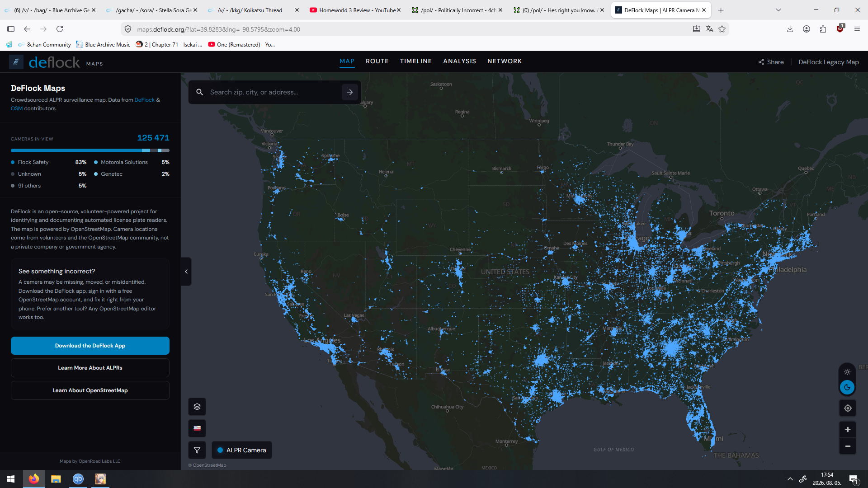
Task: Submit search with the arrow button
Action: tap(350, 92)
